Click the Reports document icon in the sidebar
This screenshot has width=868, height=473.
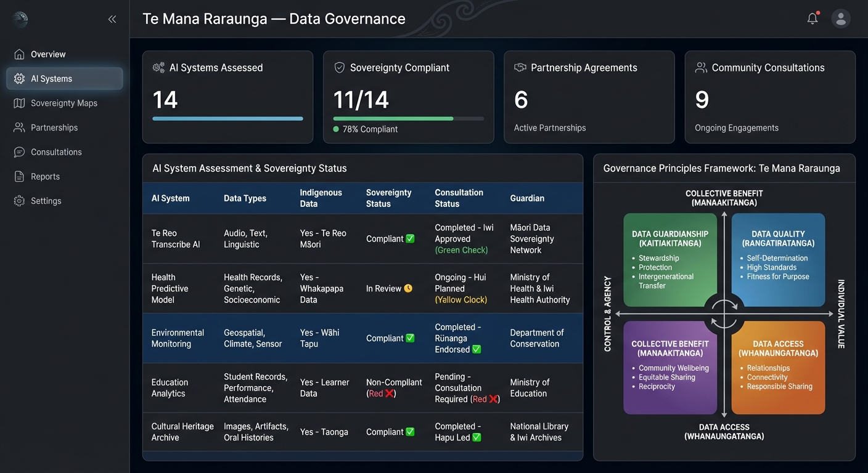pos(19,176)
